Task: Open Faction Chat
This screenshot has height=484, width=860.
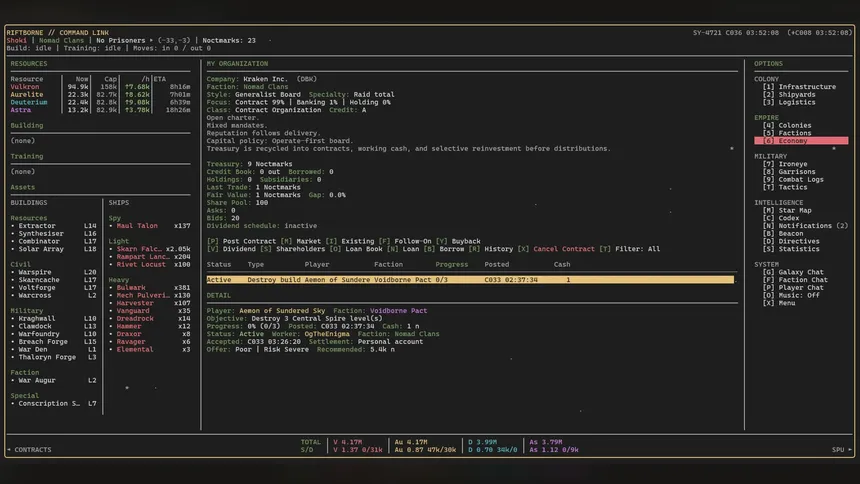Action: tap(795, 280)
